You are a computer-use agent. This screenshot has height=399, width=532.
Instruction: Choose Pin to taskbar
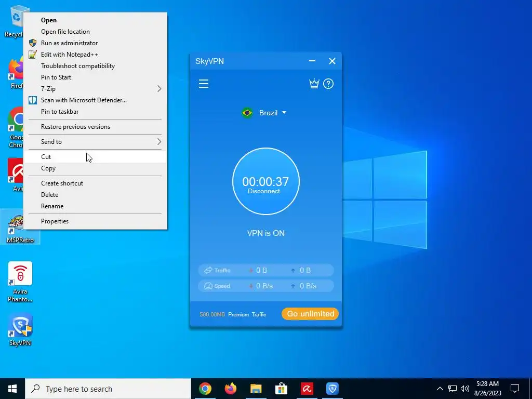pyautogui.click(x=96, y=112)
